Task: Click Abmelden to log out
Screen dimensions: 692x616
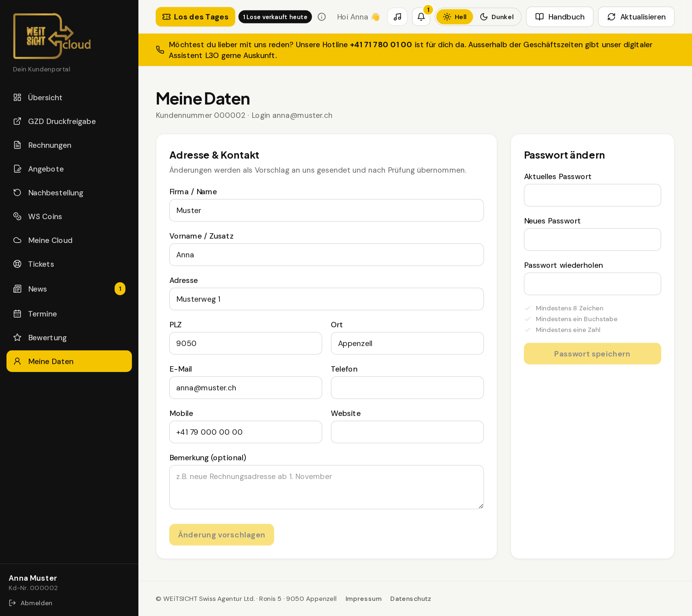Action: (x=31, y=603)
